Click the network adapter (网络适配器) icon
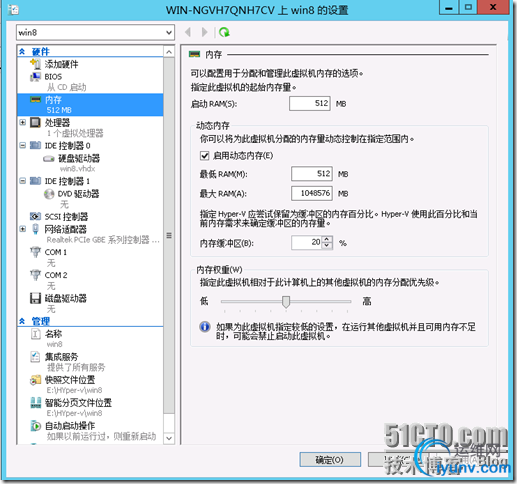This screenshot has width=517, height=484. (35, 229)
